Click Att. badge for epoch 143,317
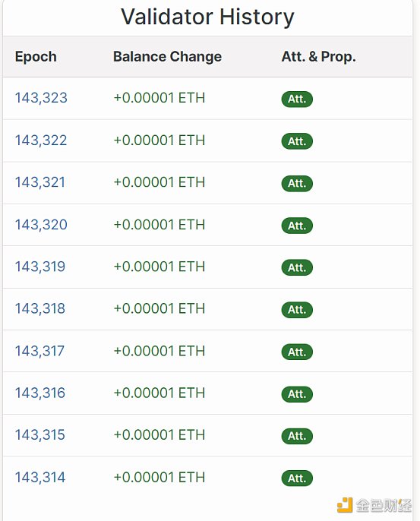420x521 pixels. click(297, 352)
